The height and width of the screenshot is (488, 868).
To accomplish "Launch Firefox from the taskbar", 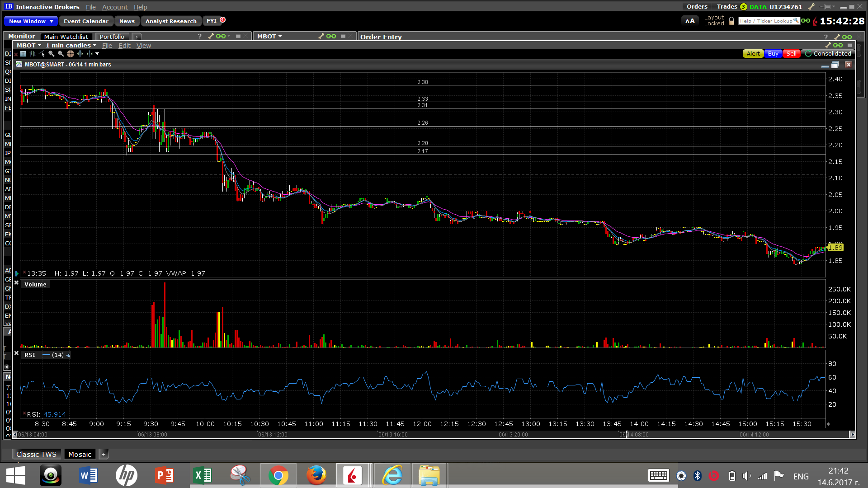I will coord(316,476).
